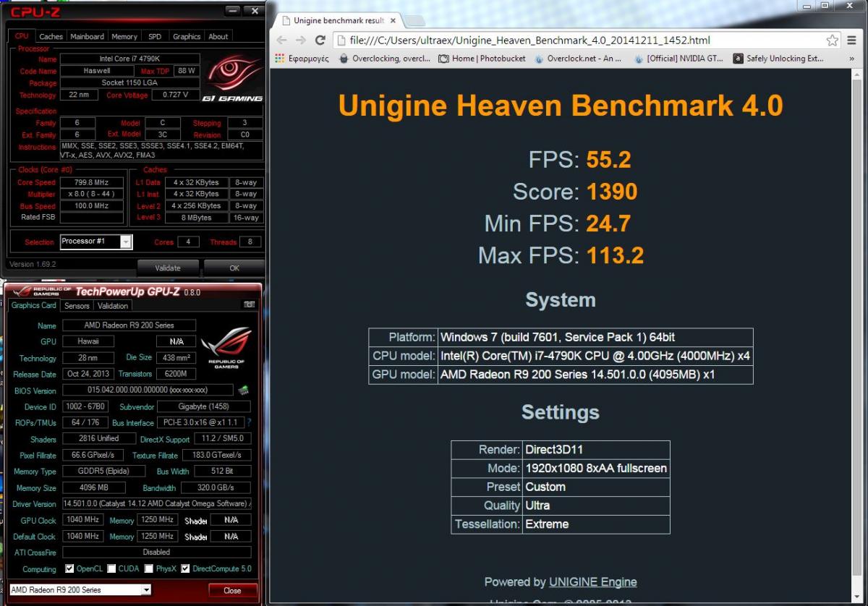Click the 1920x1080 8xAA fullscreen cell
Viewport: 868px width, 606px height.
pyautogui.click(x=596, y=469)
